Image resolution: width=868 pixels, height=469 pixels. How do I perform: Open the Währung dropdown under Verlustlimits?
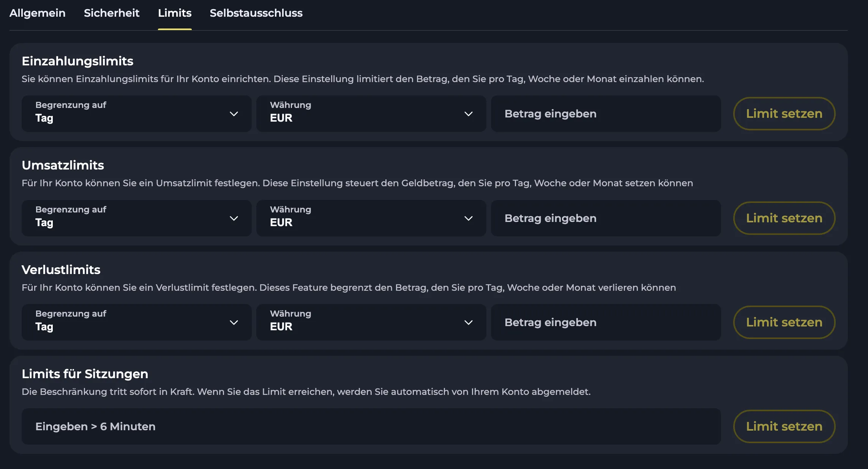click(x=371, y=322)
